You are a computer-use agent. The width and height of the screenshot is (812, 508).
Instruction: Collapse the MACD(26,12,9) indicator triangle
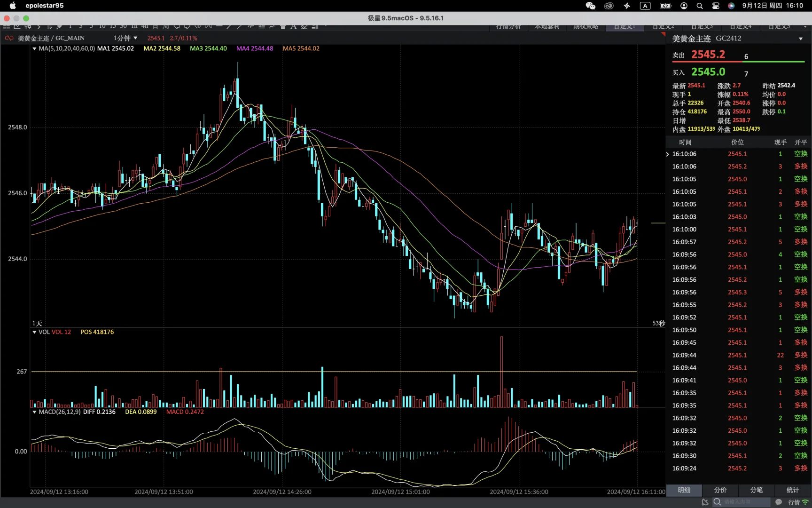click(34, 412)
